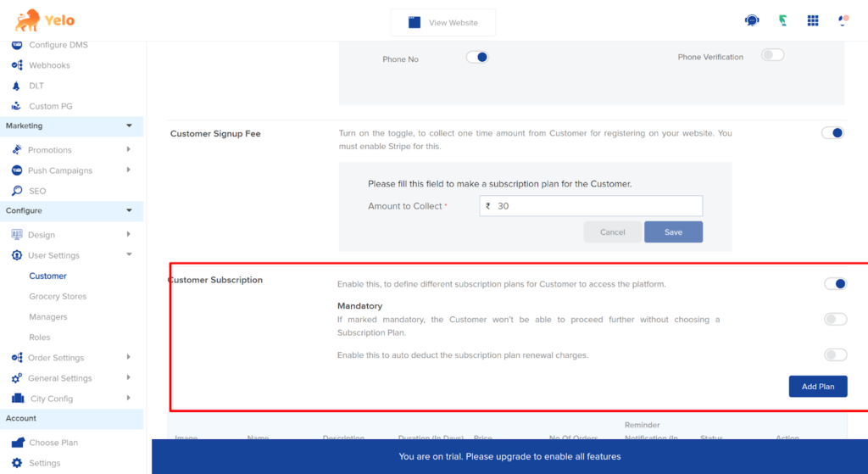Click the Account section header
This screenshot has width=868, height=474.
[x=71, y=419]
